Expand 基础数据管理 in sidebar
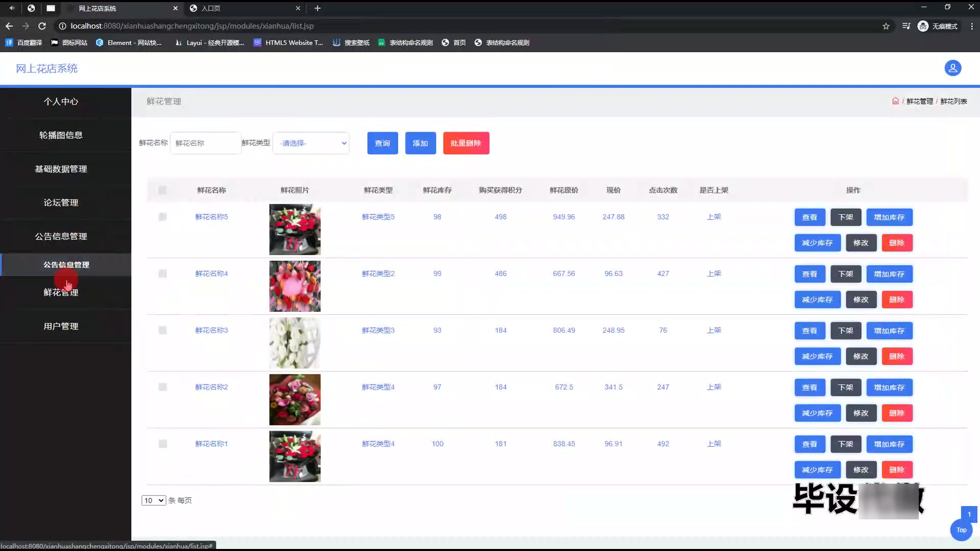The height and width of the screenshot is (551, 980). 61,169
